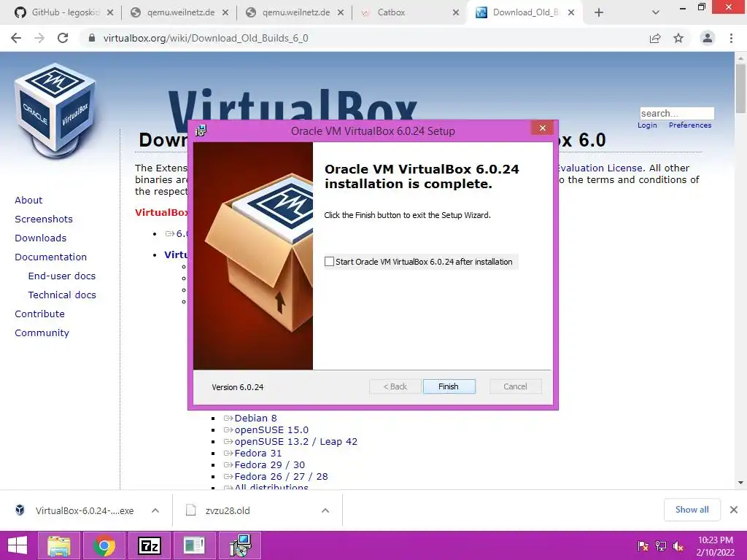The height and width of the screenshot is (560, 747).
Task: Download openSUSE 13.2 / Leap 42 package
Action: [x=296, y=441]
